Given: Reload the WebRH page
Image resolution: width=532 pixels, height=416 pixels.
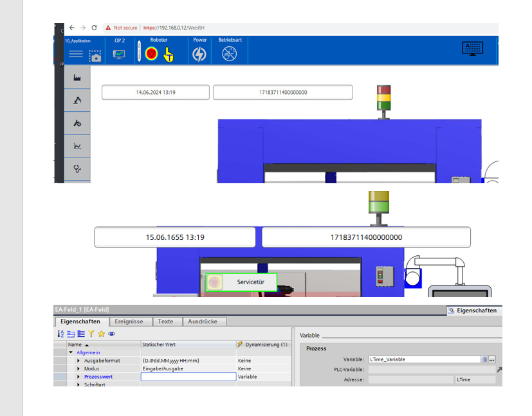Looking at the screenshot, I should (95, 28).
